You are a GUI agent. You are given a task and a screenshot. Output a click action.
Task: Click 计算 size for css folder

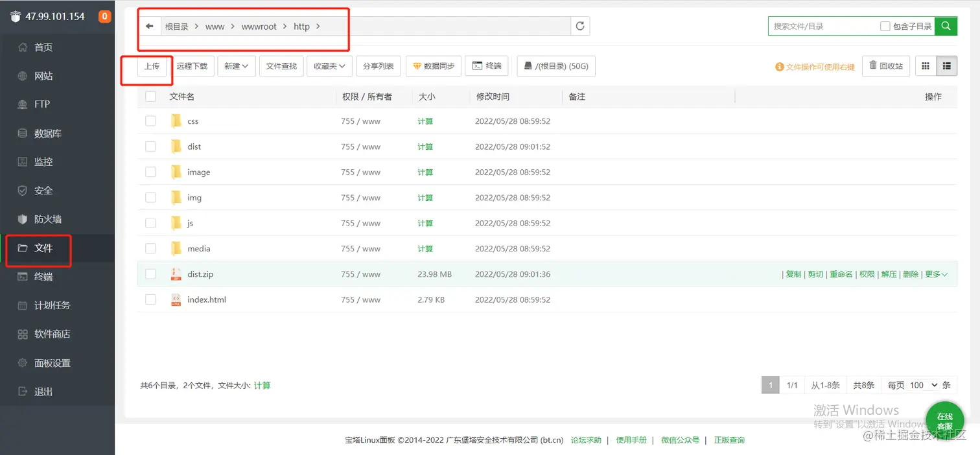[x=425, y=121]
